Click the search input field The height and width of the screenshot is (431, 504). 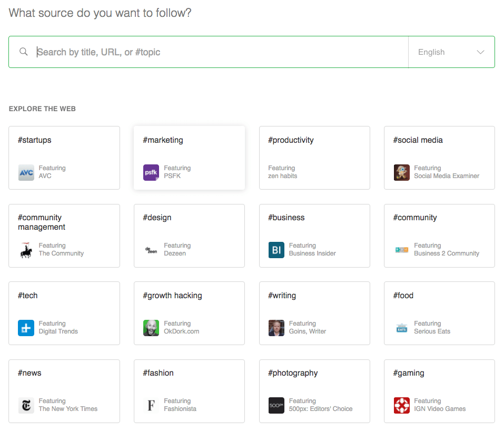[x=211, y=52]
